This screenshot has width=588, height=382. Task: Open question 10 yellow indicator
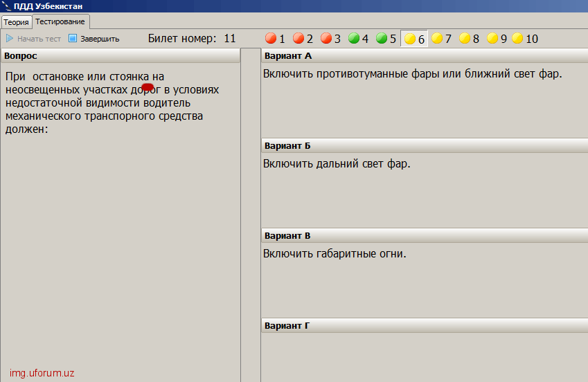(x=517, y=39)
